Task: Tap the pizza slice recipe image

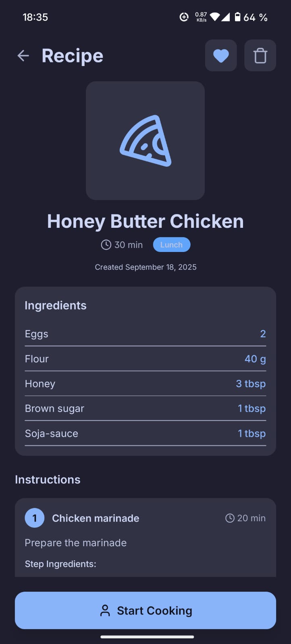Action: [145, 140]
